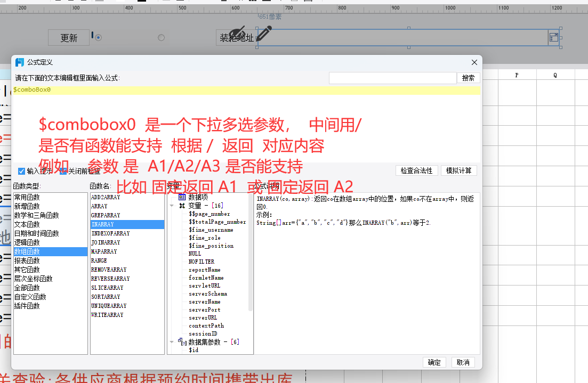Click the pencil edit icon
Screen dimensions: 588x383
[x=263, y=34]
